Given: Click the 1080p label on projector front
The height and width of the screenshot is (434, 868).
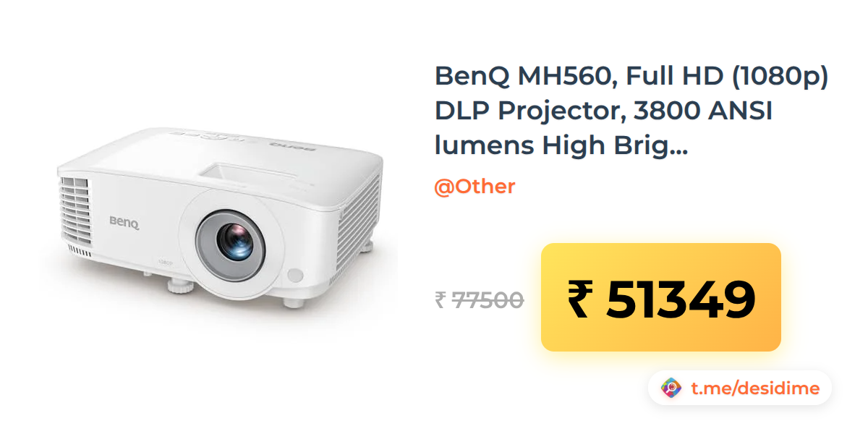Looking at the screenshot, I should (x=165, y=261).
